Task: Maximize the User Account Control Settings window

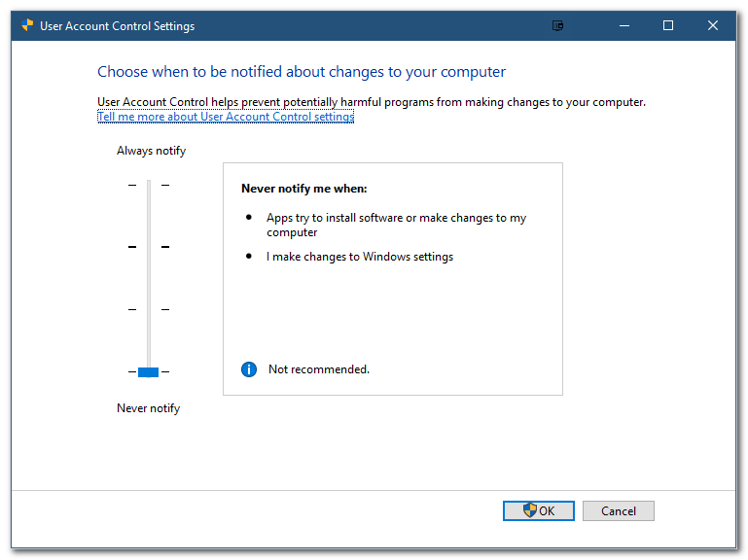Action: tap(668, 25)
